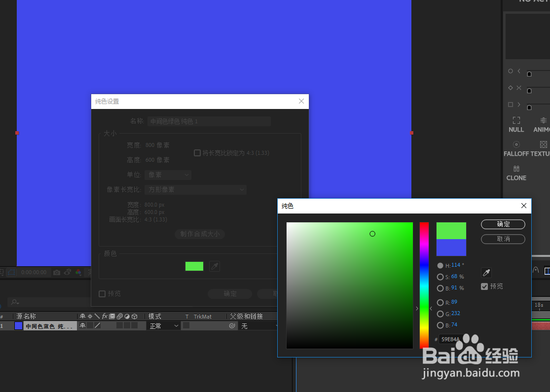Click the original blue color preview swatch
Screen dimensions: 550x392
point(451,248)
